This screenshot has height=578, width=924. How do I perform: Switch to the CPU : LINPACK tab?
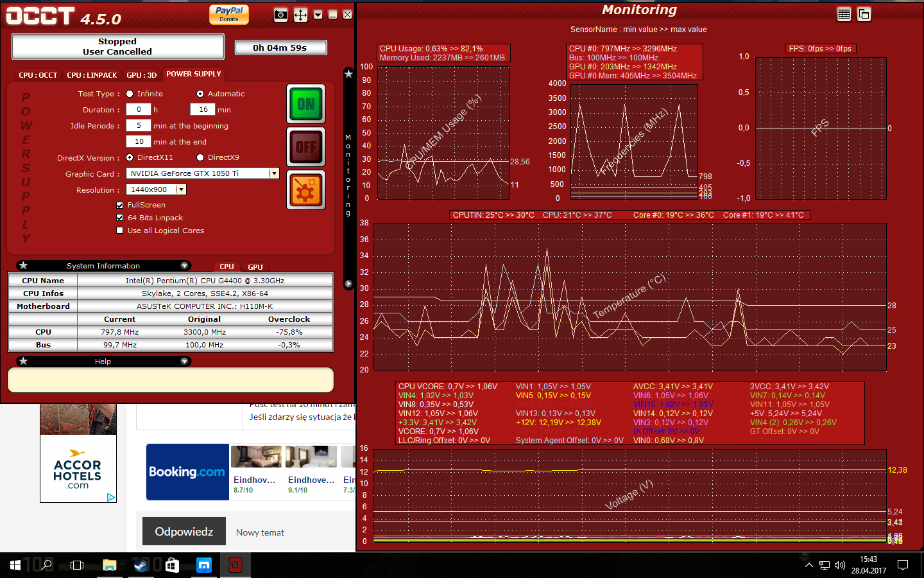click(92, 75)
